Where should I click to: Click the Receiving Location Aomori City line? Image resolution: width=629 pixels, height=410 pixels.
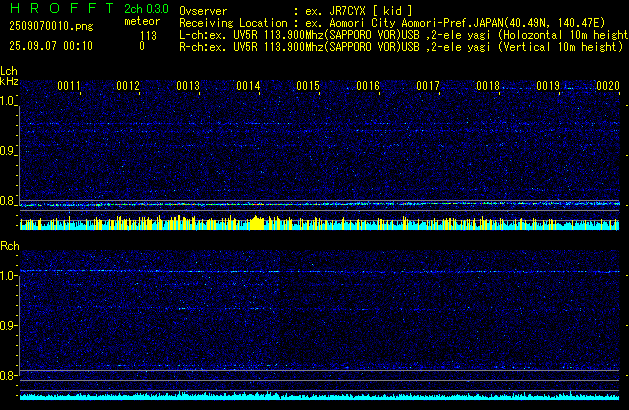tap(392, 23)
